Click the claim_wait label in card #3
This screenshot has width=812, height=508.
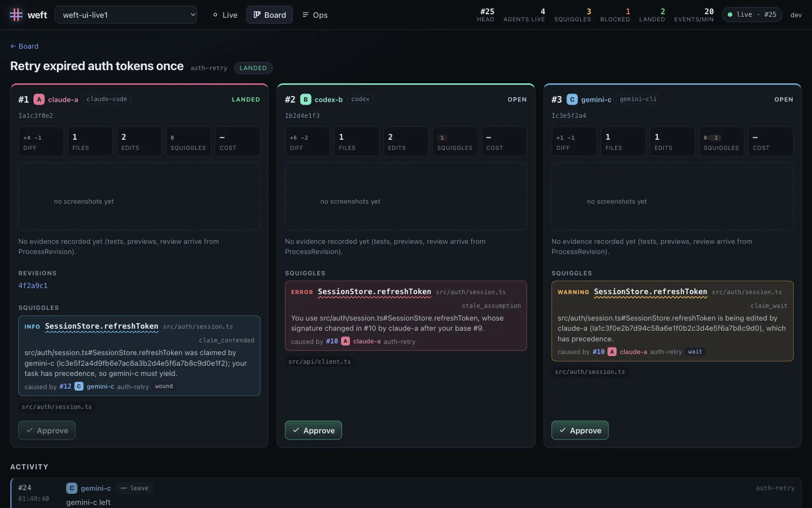click(769, 306)
